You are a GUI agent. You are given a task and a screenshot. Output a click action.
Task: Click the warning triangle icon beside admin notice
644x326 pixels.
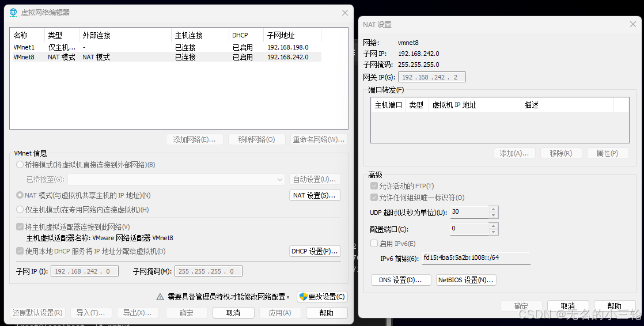160,297
